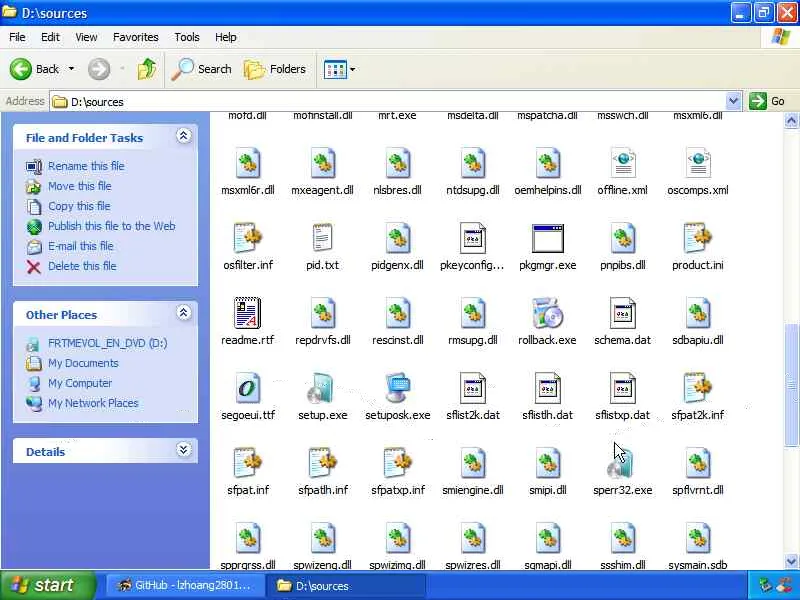Click the scrollbar up arrow
Screen dimensions: 800x600
click(x=791, y=121)
